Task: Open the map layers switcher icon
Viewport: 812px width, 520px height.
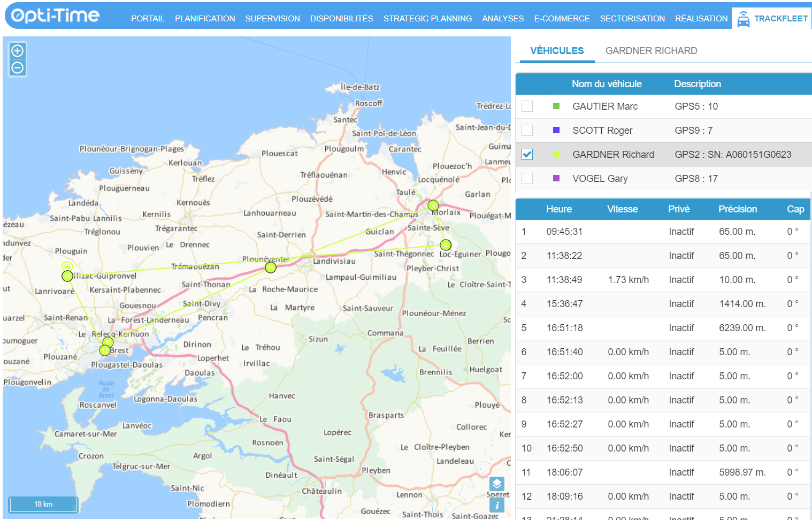Action: pos(497,484)
